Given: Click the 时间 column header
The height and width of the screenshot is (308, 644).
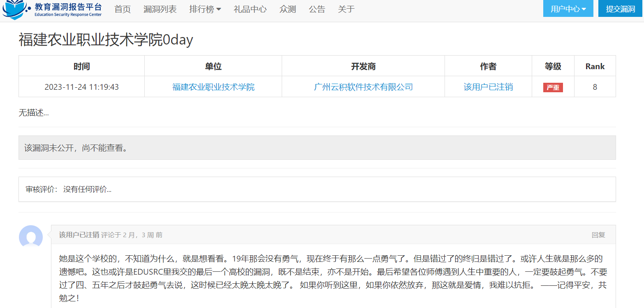Looking at the screenshot, I should pyautogui.click(x=81, y=66).
